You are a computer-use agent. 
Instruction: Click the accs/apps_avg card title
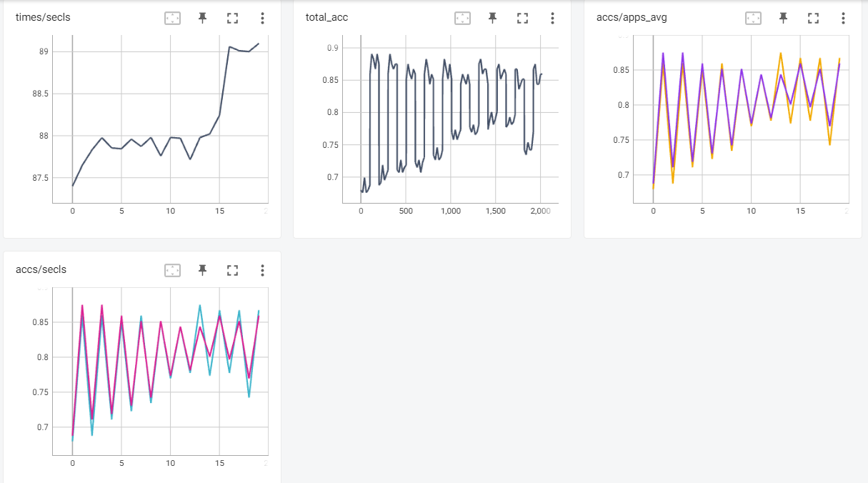(x=626, y=18)
